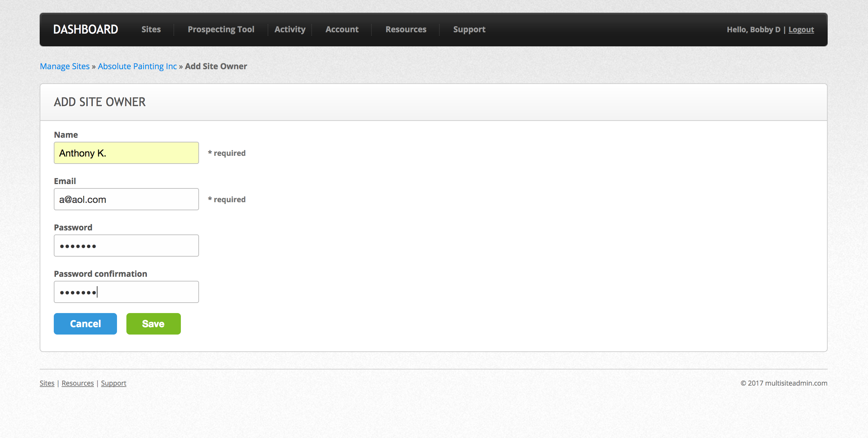Open the Sites menu in the navigation bar

(x=151, y=29)
